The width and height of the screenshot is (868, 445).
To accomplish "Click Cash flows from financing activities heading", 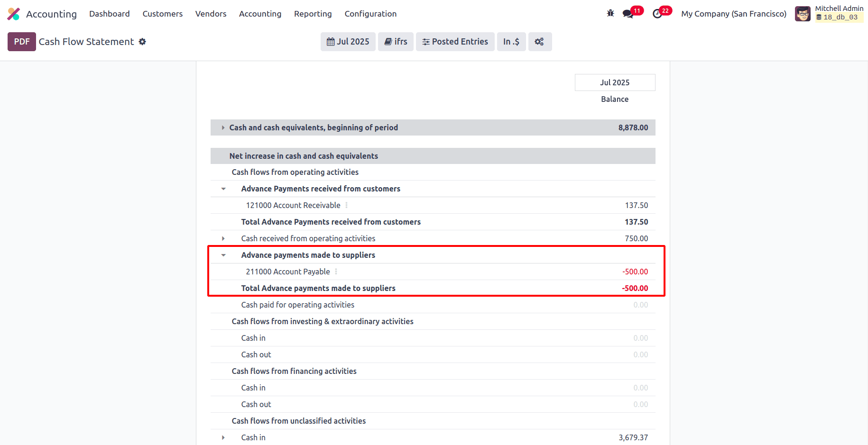I will tap(294, 371).
